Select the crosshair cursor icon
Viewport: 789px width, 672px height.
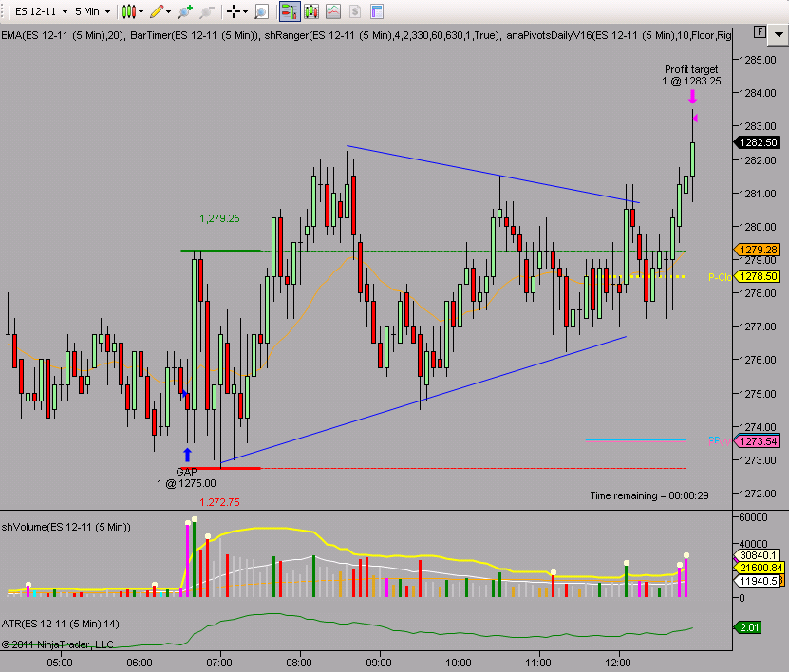pos(233,11)
